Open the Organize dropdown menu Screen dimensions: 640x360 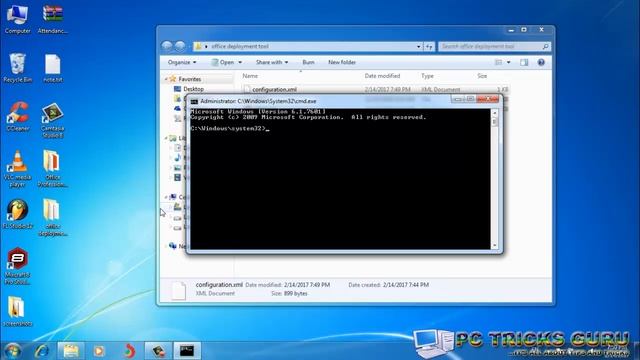(182, 62)
